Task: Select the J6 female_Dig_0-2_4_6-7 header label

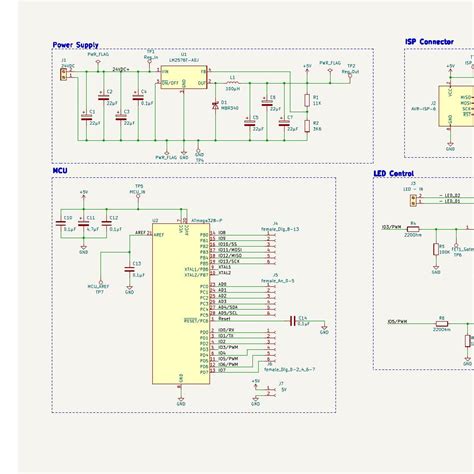Action: click(289, 369)
